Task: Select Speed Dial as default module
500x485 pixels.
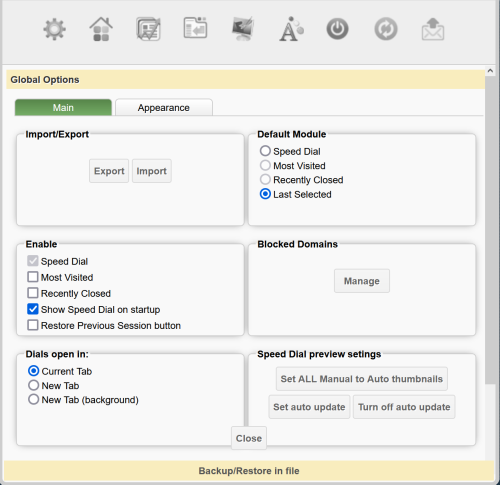Action: point(265,151)
